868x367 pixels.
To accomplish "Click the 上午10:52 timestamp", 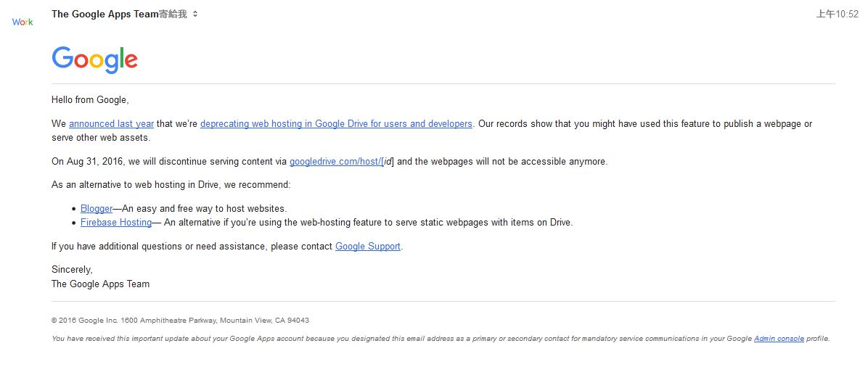I will pyautogui.click(x=837, y=15).
